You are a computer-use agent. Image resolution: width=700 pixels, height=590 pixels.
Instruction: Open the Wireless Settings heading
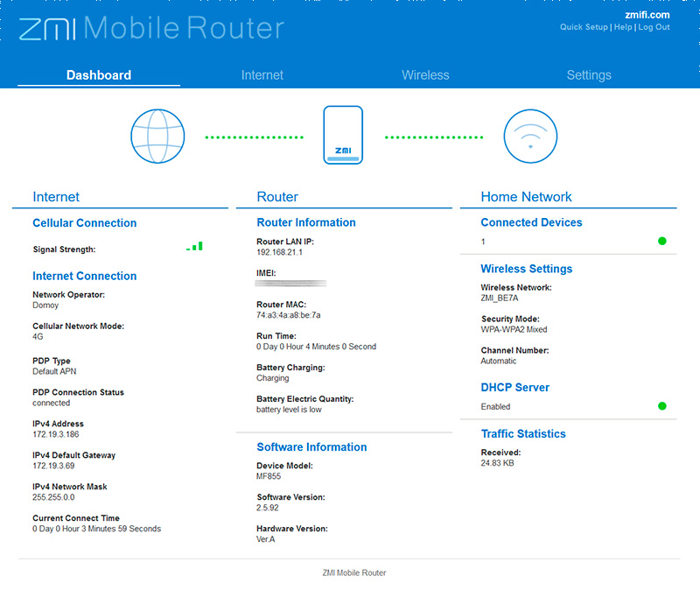526,269
